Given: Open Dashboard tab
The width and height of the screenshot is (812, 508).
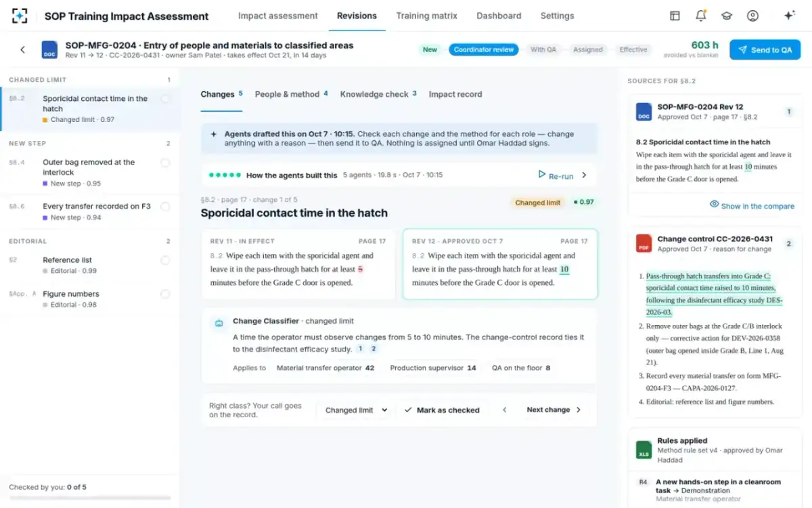Looking at the screenshot, I should point(499,16).
